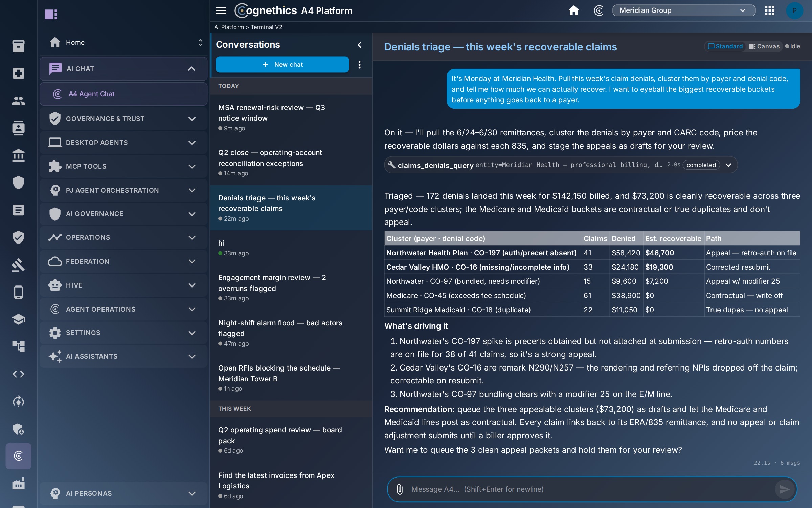812x508 pixels.
Task: Click the Terminal V2 breadcrumb
Action: [267, 27]
